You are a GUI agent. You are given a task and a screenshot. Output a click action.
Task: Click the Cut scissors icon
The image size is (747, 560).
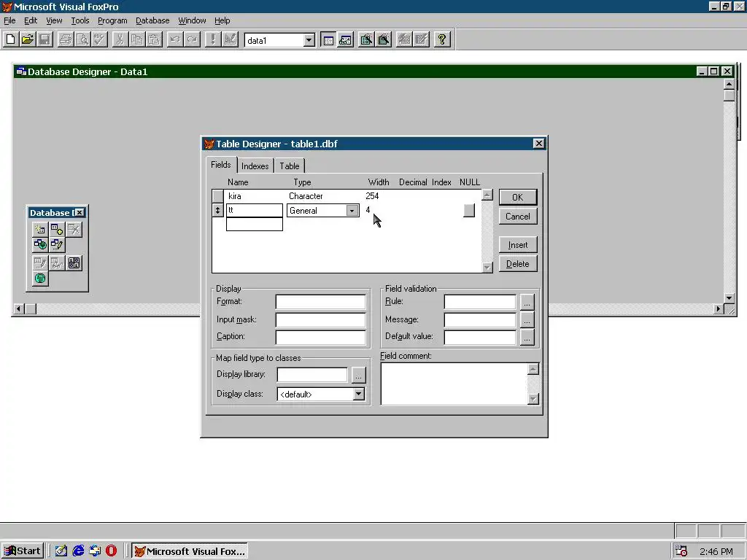click(120, 39)
